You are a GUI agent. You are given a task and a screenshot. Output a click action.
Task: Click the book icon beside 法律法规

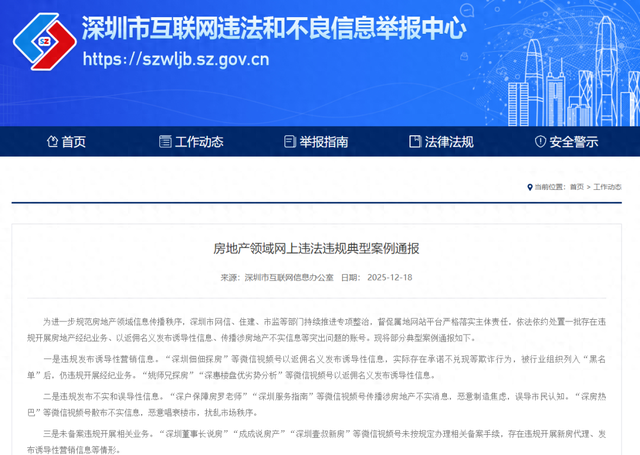[x=412, y=142]
